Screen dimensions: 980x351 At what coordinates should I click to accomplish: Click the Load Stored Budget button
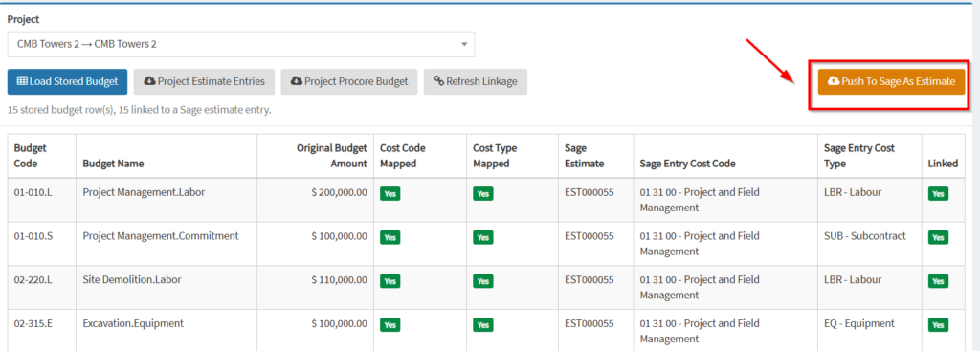68,82
